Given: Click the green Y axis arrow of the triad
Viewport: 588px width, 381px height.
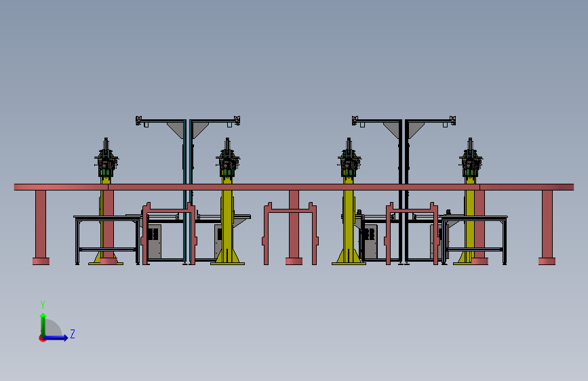Looking at the screenshot, I should pos(43,325).
